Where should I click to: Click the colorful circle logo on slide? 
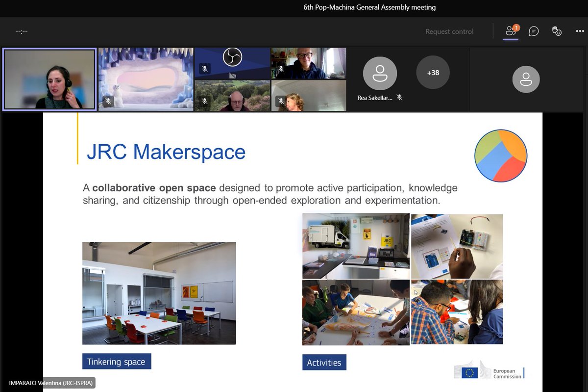point(501,156)
